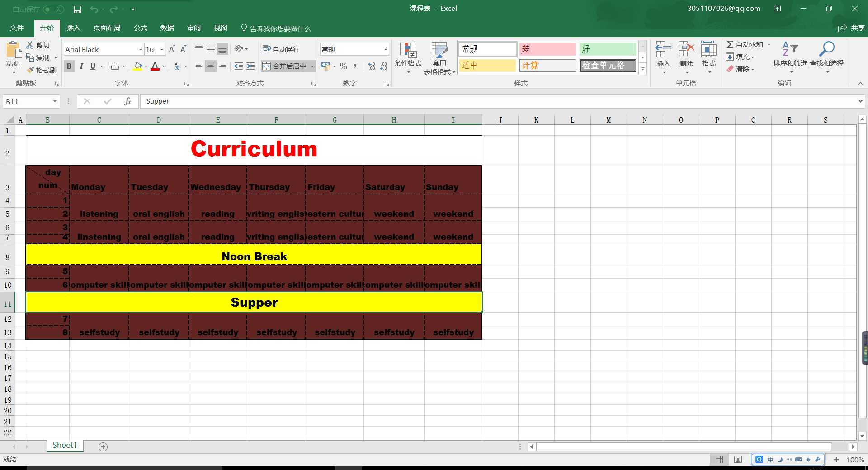Click the zoom in plus on the zoom slider
This screenshot has height=470, width=868.
[836, 460]
